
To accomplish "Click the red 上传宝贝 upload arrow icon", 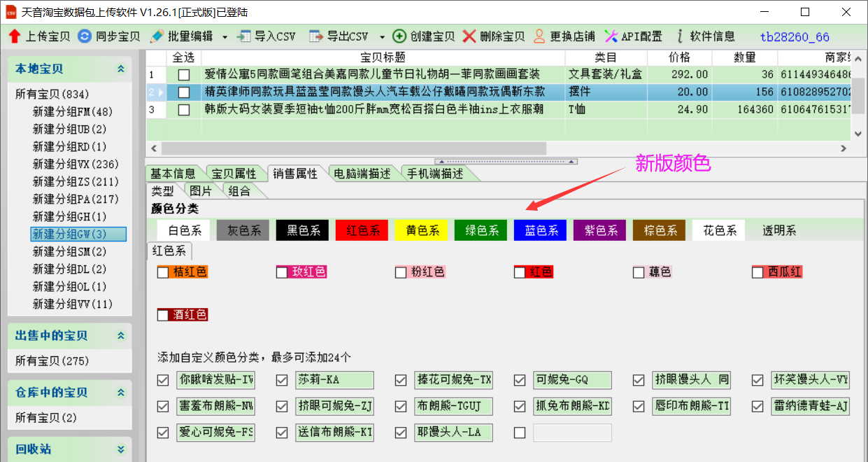I will [14, 36].
